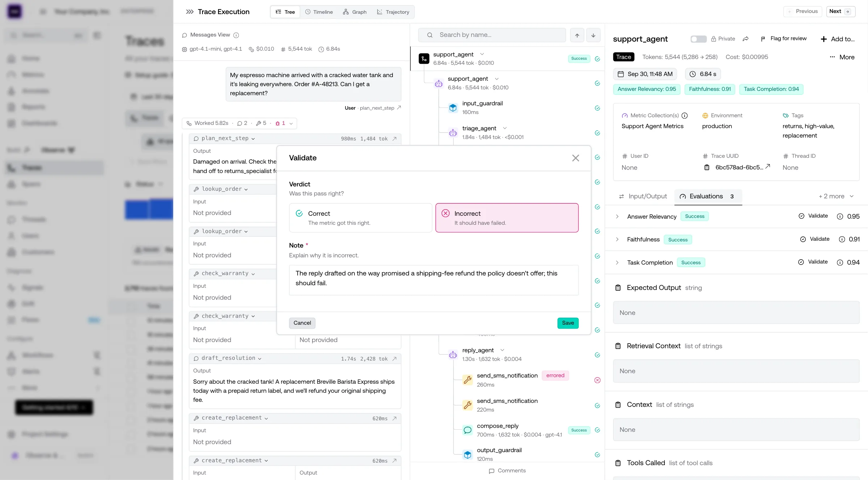Select the Incorrect verdict option
Image resolution: width=868 pixels, height=480 pixels.
507,218
